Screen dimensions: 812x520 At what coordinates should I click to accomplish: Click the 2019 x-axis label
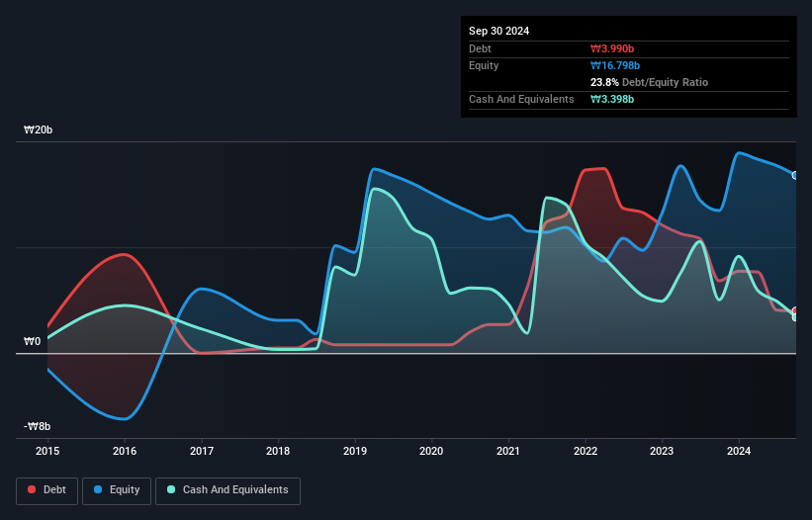tap(355, 451)
